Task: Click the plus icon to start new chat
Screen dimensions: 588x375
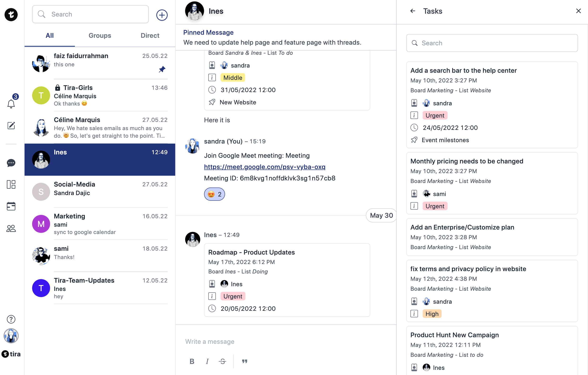Action: pos(162,15)
